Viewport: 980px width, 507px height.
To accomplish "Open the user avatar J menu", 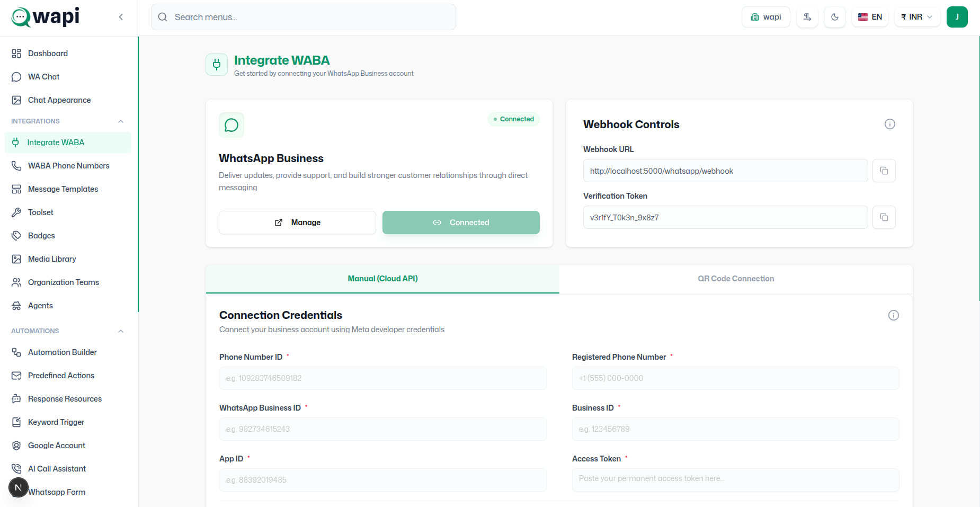I will 957,17.
